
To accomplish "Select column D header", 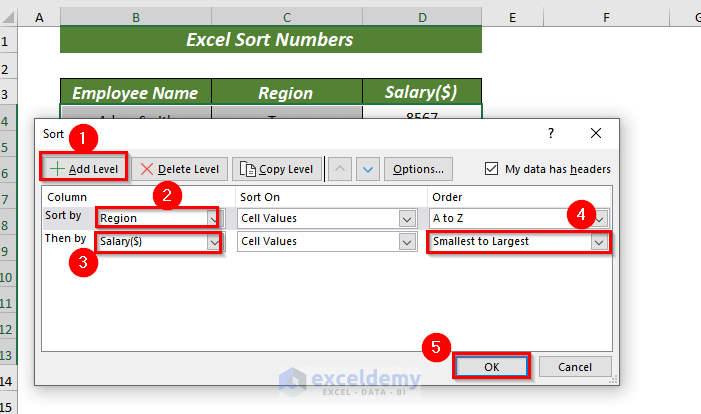I will pyautogui.click(x=422, y=17).
